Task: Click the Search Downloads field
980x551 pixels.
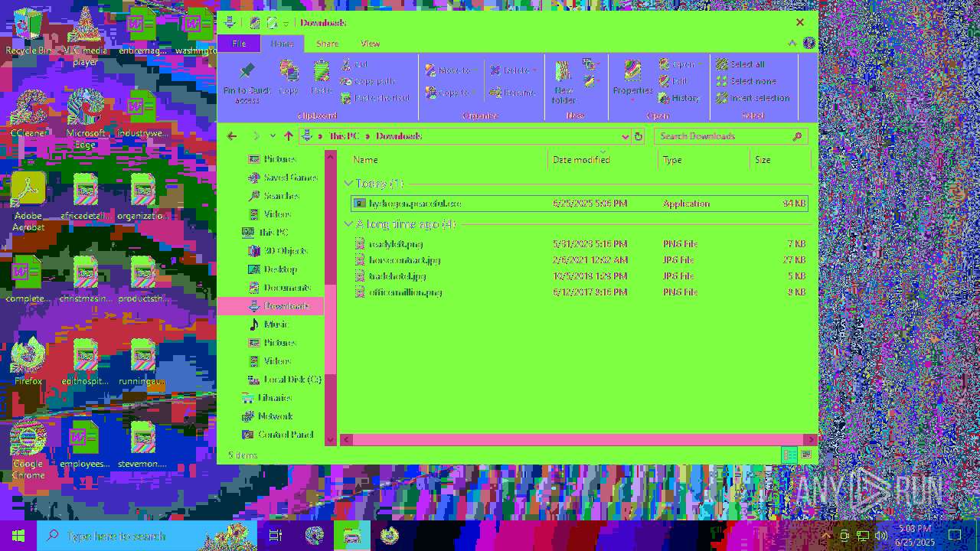Action: (x=730, y=136)
